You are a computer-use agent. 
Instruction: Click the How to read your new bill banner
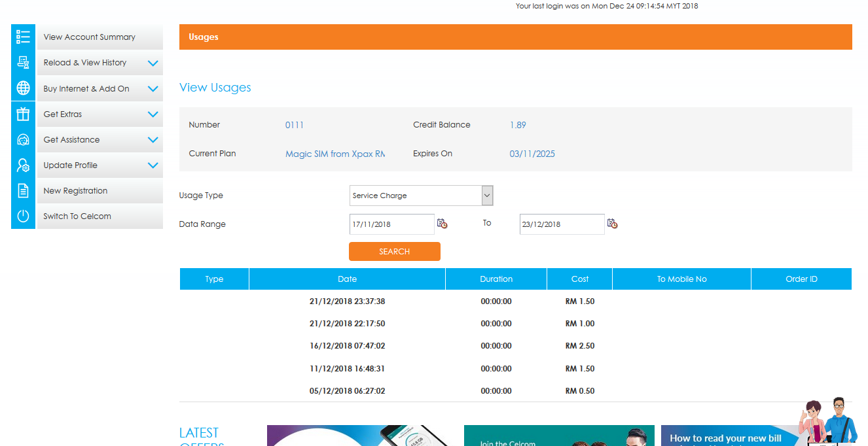[725, 437]
